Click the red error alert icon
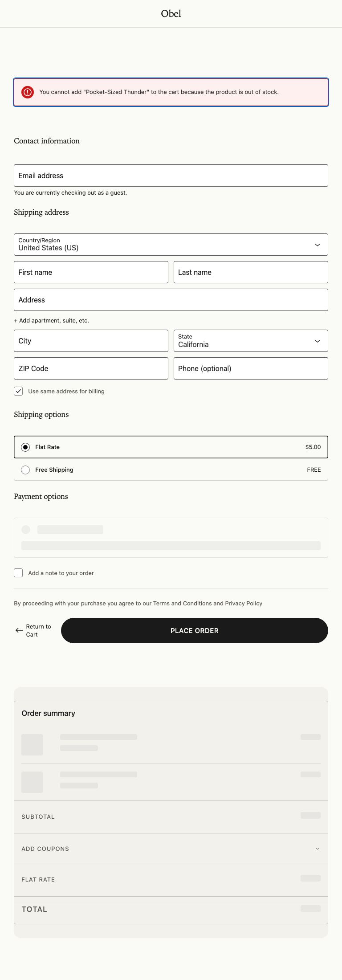This screenshot has width=342, height=980. (28, 92)
